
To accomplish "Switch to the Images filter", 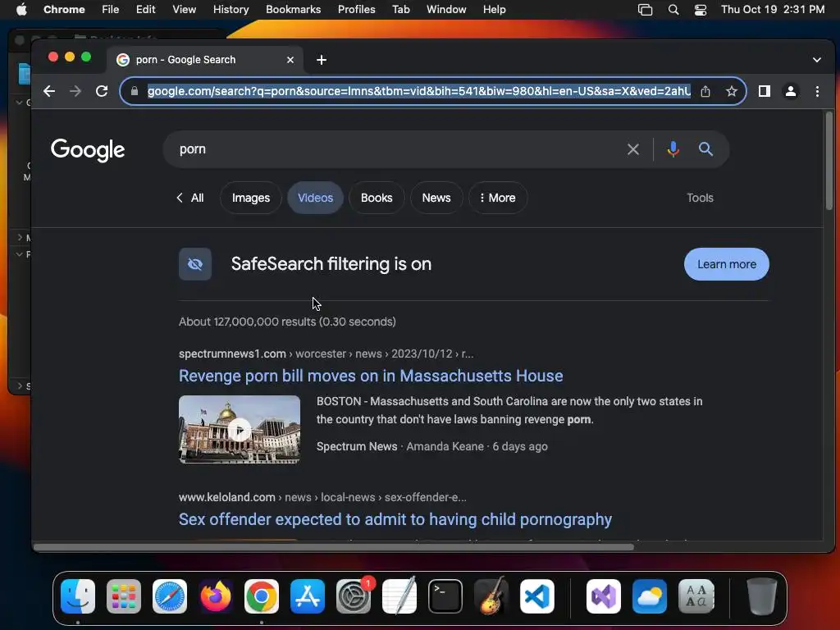I will tap(251, 198).
